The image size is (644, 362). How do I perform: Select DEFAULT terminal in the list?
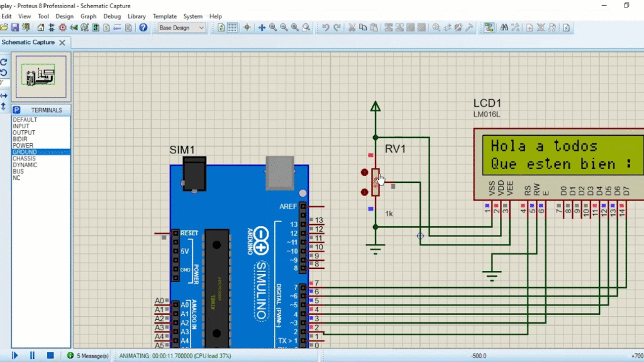pos(41,119)
